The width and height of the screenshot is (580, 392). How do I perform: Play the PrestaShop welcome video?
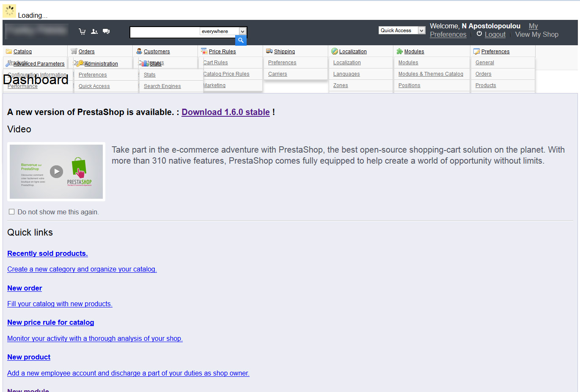pos(56,171)
